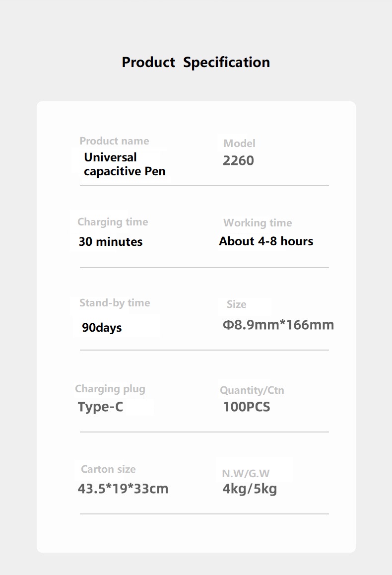Click the 4kg/5kg weight value
The height and width of the screenshot is (575, 392).
click(250, 489)
